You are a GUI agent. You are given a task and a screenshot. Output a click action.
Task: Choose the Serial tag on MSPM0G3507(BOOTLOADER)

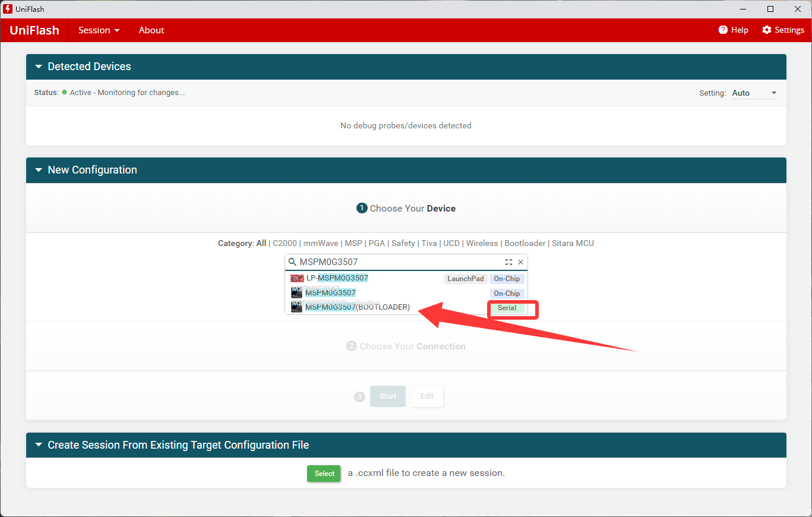click(x=507, y=308)
